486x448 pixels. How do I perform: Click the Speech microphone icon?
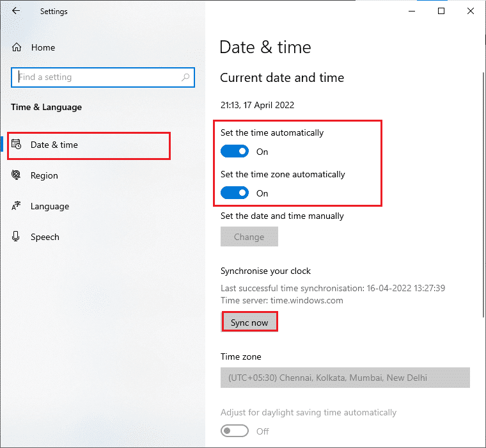17,237
